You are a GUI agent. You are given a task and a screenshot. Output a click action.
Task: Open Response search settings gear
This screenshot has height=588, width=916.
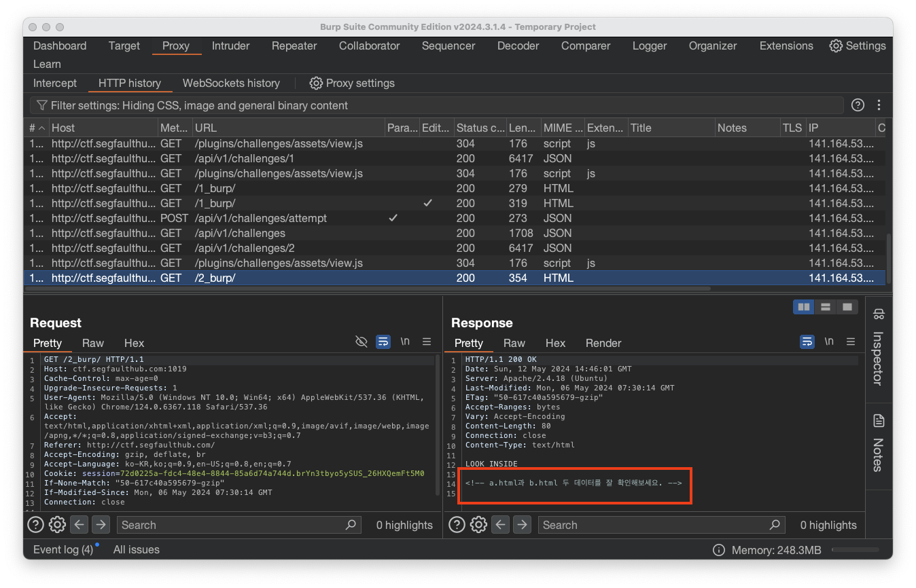pyautogui.click(x=478, y=525)
